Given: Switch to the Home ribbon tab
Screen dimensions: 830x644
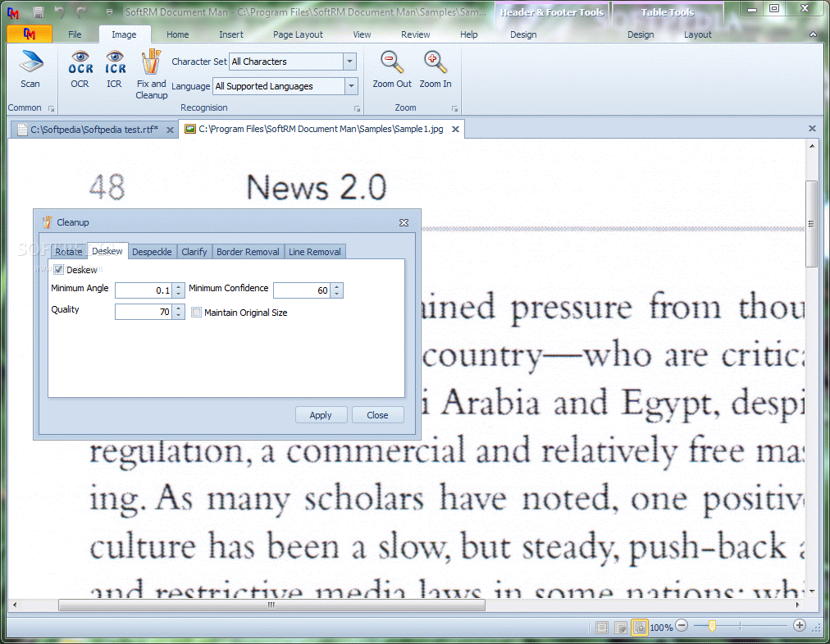Looking at the screenshot, I should 177,34.
